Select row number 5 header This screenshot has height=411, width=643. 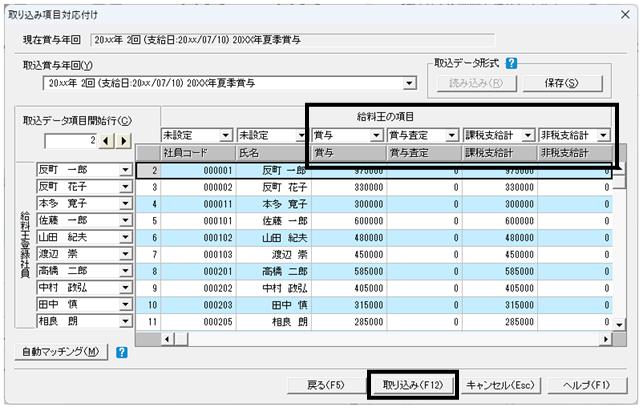(148, 221)
